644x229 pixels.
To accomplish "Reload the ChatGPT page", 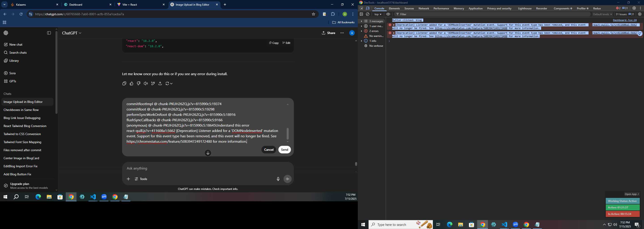I will click(x=21, y=14).
